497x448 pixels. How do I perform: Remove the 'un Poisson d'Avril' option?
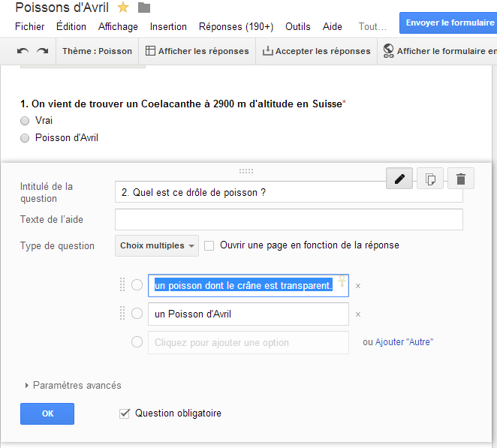coord(358,314)
